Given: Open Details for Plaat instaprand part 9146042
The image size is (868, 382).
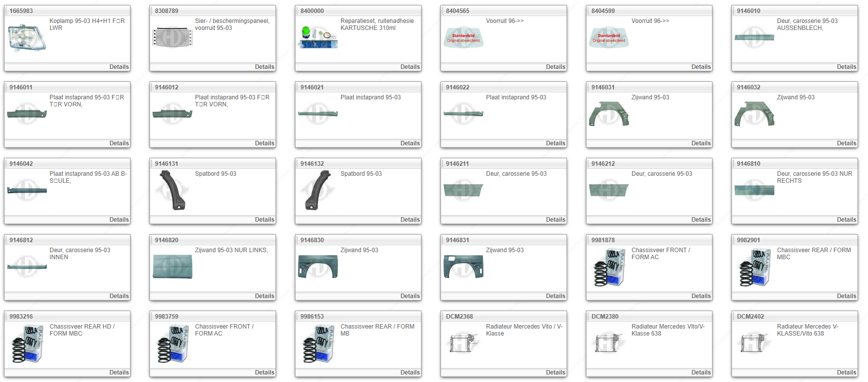Looking at the screenshot, I should pos(119,220).
